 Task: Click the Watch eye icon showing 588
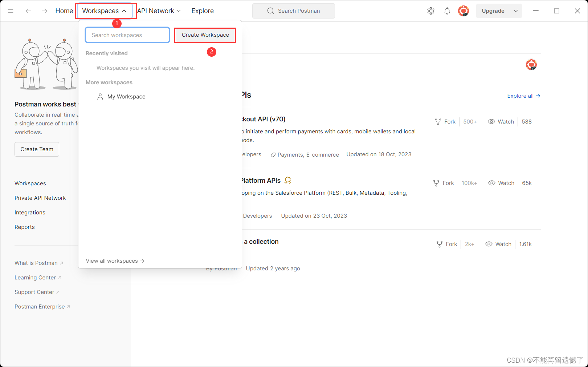[x=491, y=122]
